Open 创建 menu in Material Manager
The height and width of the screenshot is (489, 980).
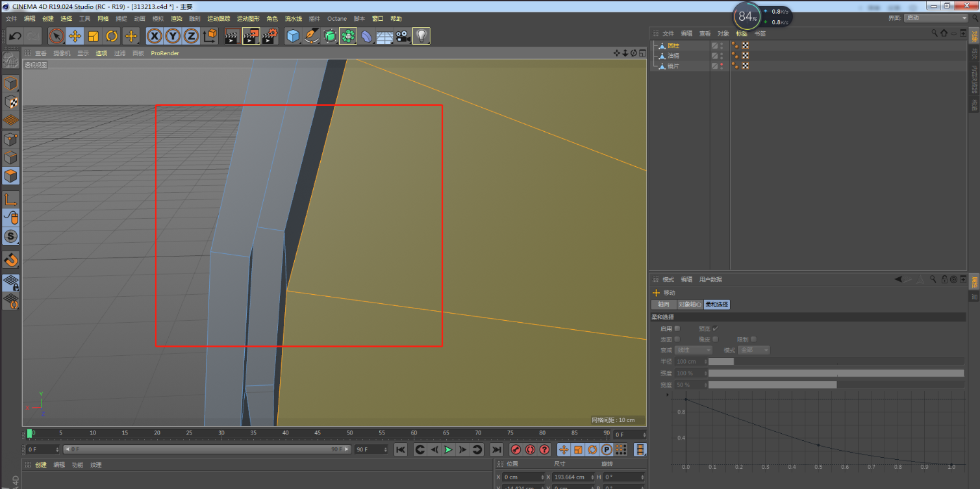41,465
